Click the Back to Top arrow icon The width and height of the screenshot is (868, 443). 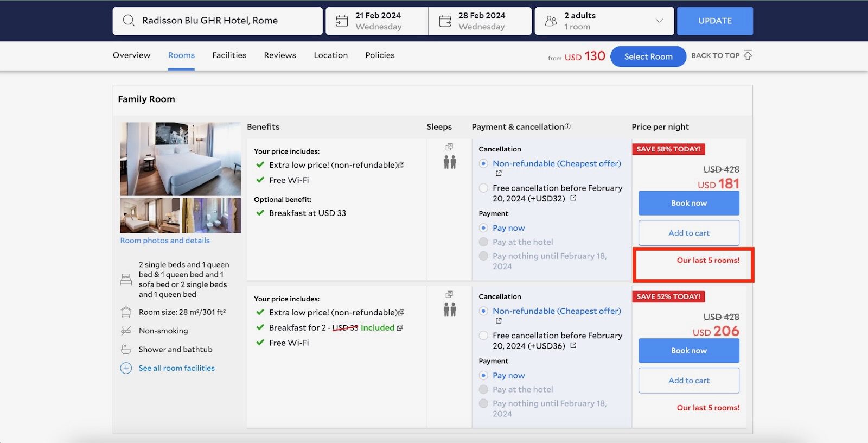point(748,55)
